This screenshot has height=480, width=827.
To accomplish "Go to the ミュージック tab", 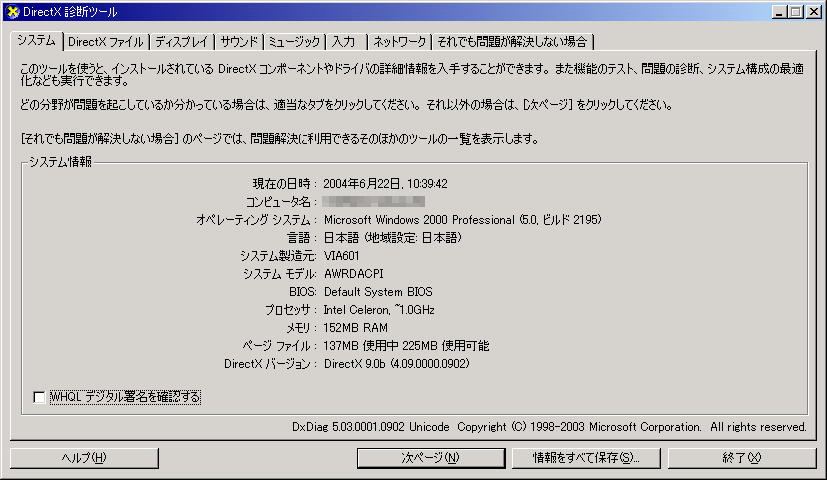I will pos(294,42).
